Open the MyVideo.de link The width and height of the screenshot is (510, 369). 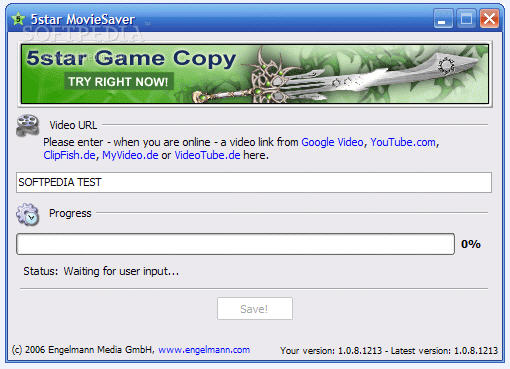tap(130, 155)
